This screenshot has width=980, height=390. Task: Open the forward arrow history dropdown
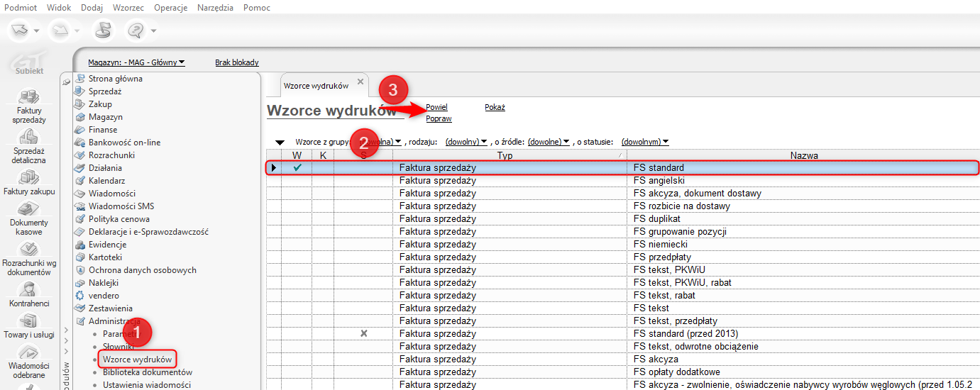(x=77, y=31)
